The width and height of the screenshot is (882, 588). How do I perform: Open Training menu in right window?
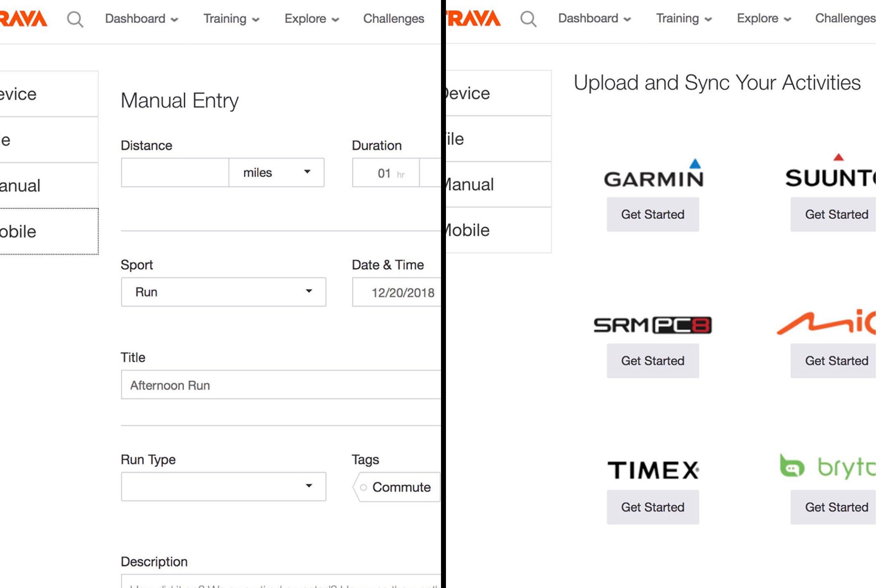click(684, 18)
